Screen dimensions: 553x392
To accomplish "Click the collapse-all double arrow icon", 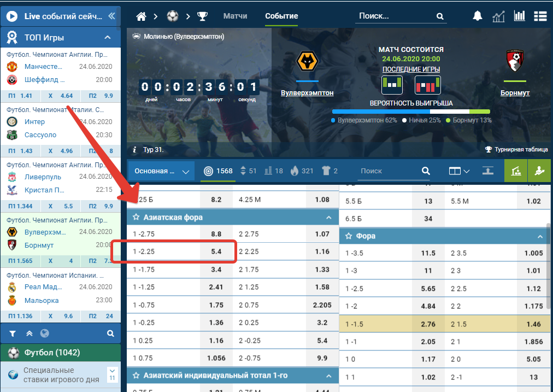I will point(30,334).
